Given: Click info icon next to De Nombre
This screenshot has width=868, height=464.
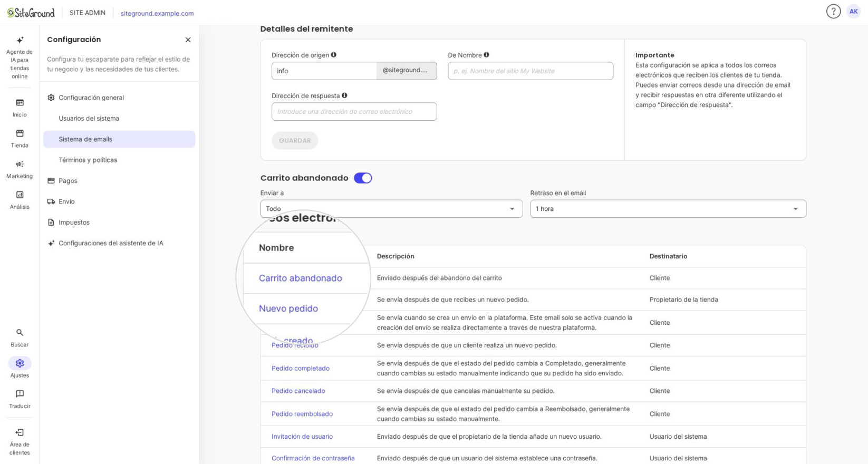Looking at the screenshot, I should pyautogui.click(x=486, y=55).
